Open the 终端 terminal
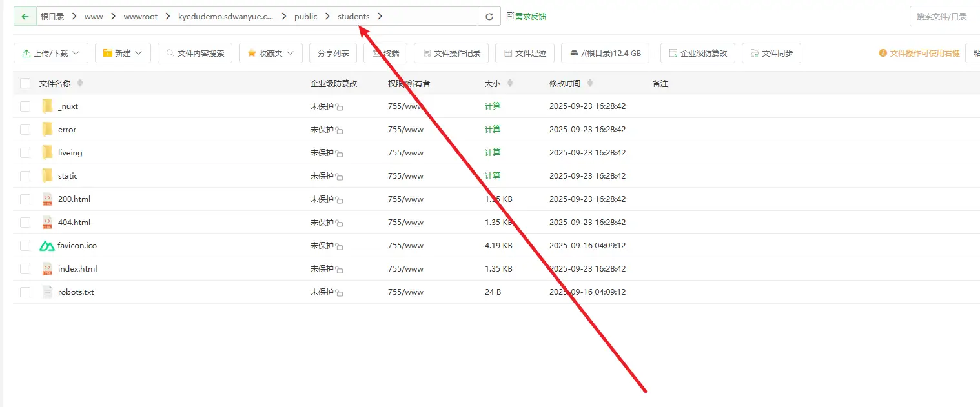The image size is (980, 407). [385, 53]
